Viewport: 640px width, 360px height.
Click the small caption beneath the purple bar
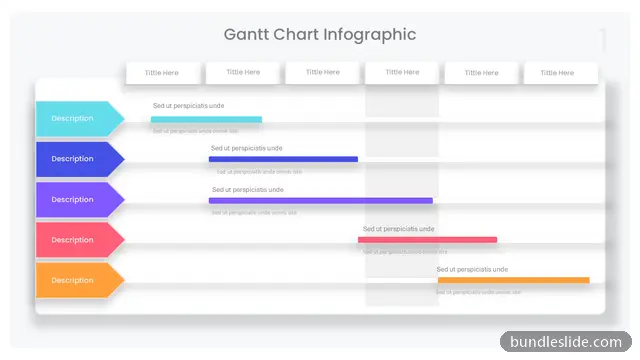(254, 213)
